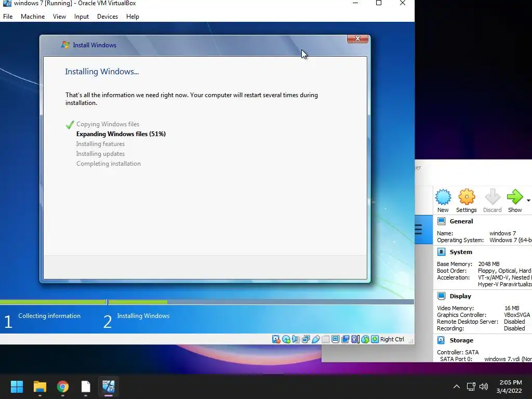Click the 'Collecting information' stage label

(49, 315)
